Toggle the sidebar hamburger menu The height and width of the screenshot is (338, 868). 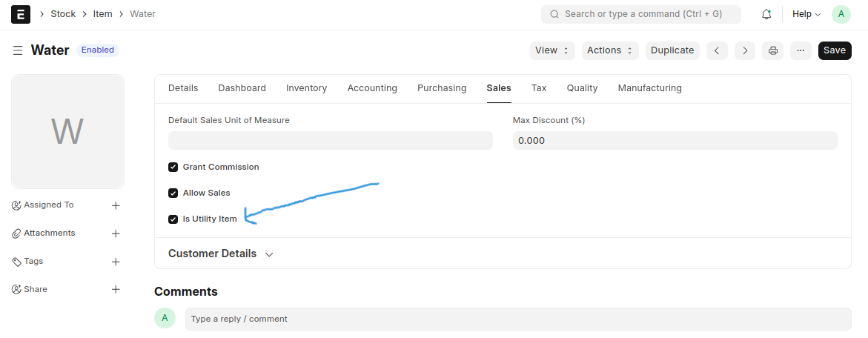coord(18,50)
